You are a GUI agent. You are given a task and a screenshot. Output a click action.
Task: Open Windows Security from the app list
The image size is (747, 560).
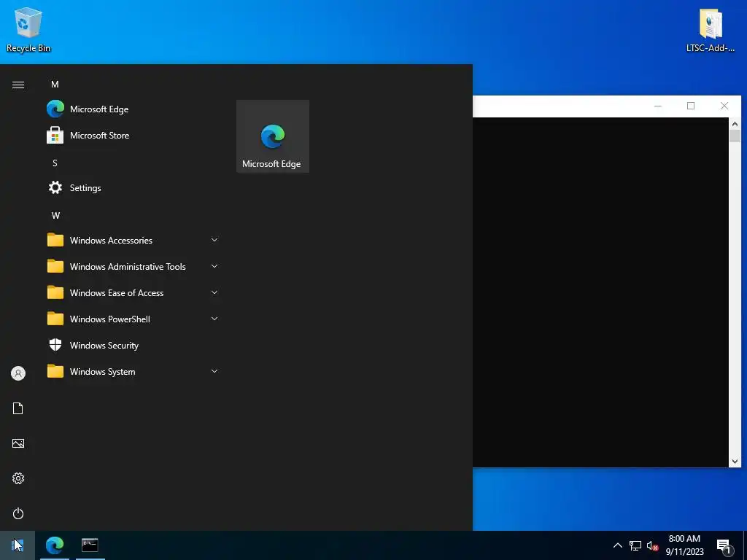133,345
